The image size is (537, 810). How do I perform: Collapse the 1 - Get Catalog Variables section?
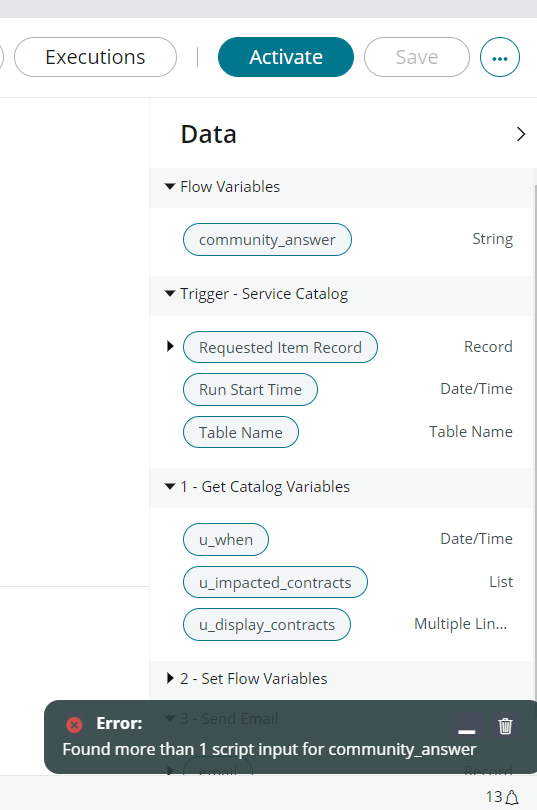pos(170,486)
